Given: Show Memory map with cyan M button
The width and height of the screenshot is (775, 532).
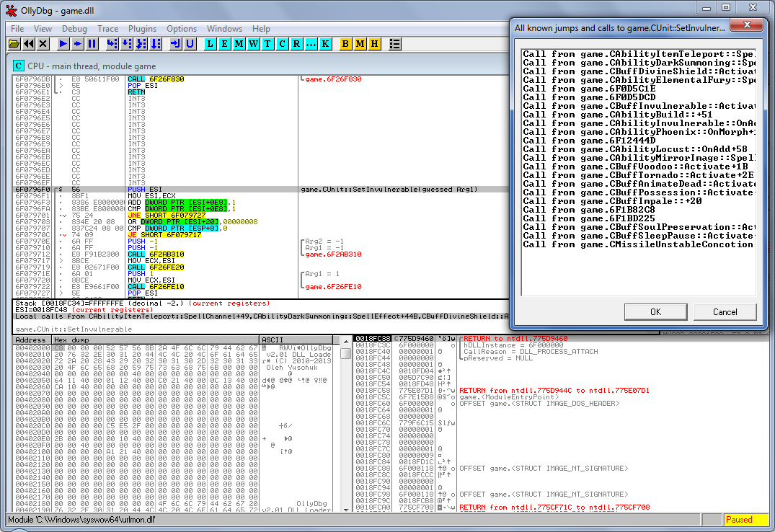Looking at the screenshot, I should 239,44.
